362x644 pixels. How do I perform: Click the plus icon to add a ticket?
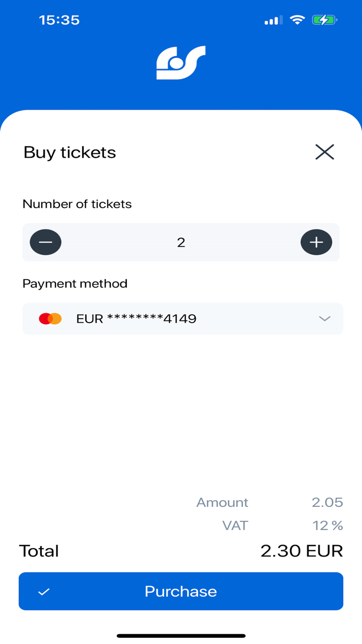point(316,242)
